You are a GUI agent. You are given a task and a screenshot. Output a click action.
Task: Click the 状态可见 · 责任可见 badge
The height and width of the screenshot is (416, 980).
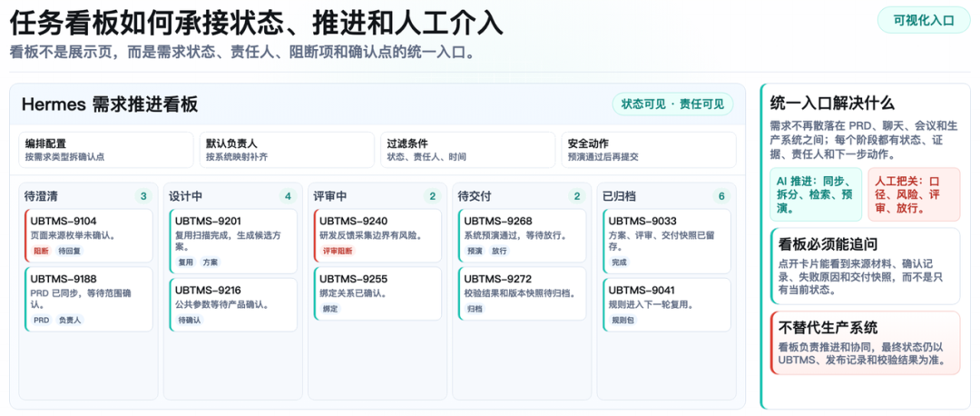[x=672, y=104]
